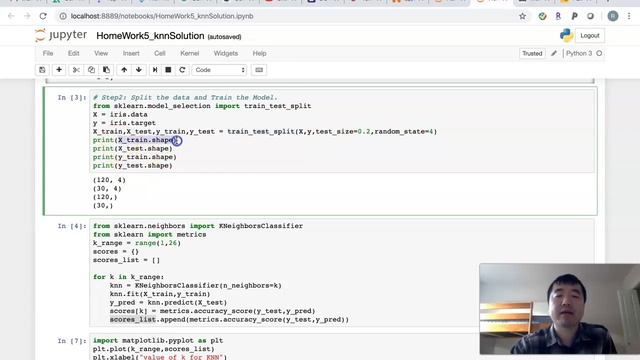Image resolution: width=640 pixels, height=360 pixels.
Task: Click the line 'X = iris.data'
Action: tap(120, 115)
